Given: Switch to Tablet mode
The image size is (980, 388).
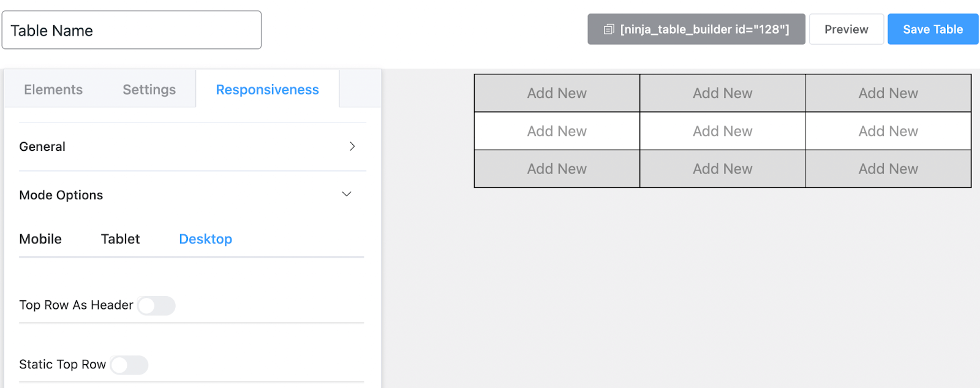Looking at the screenshot, I should click(x=120, y=239).
